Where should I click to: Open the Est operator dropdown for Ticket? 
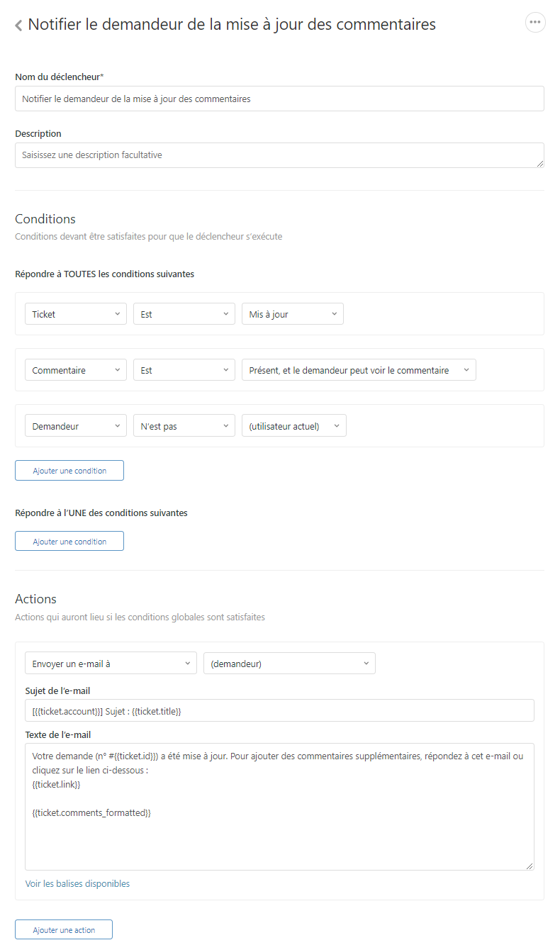[x=184, y=314]
